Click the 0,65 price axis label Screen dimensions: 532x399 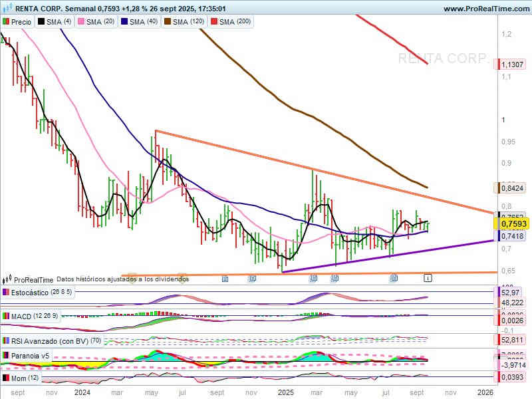(x=508, y=271)
